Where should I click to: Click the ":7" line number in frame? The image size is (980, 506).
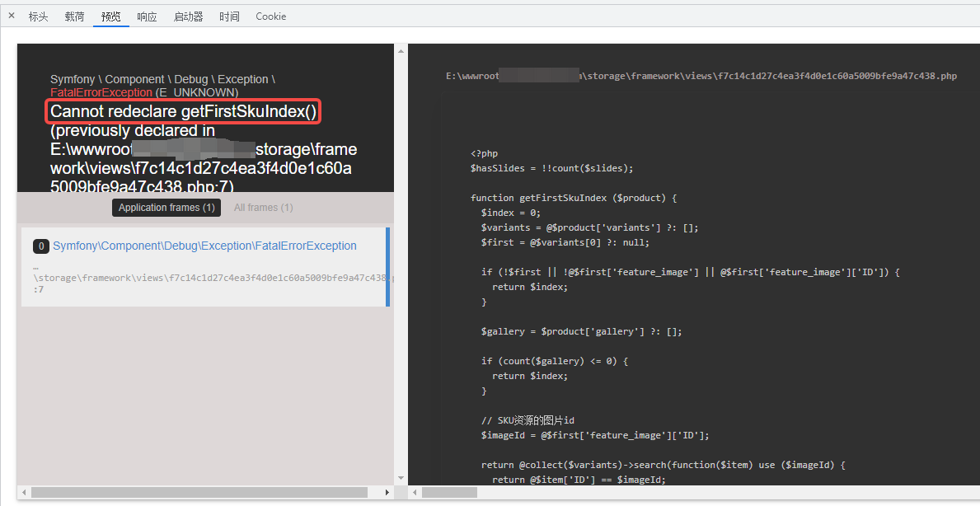point(39,290)
